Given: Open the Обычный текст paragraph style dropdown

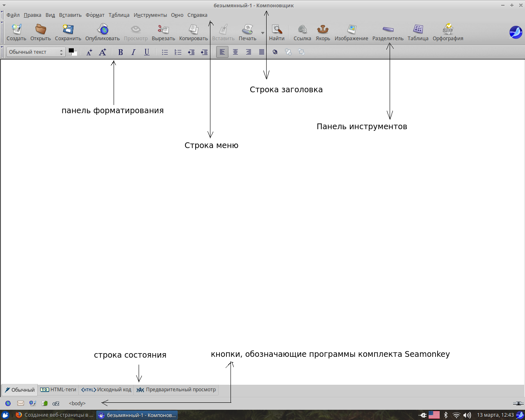Looking at the screenshot, I should tap(36, 52).
